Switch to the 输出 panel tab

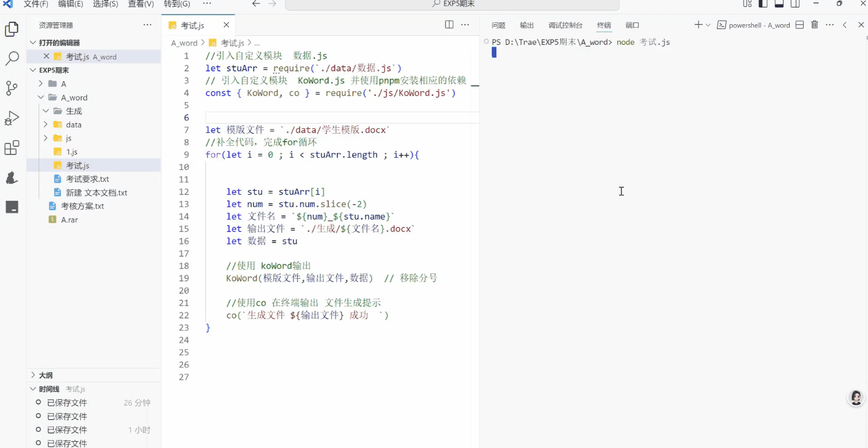click(526, 25)
